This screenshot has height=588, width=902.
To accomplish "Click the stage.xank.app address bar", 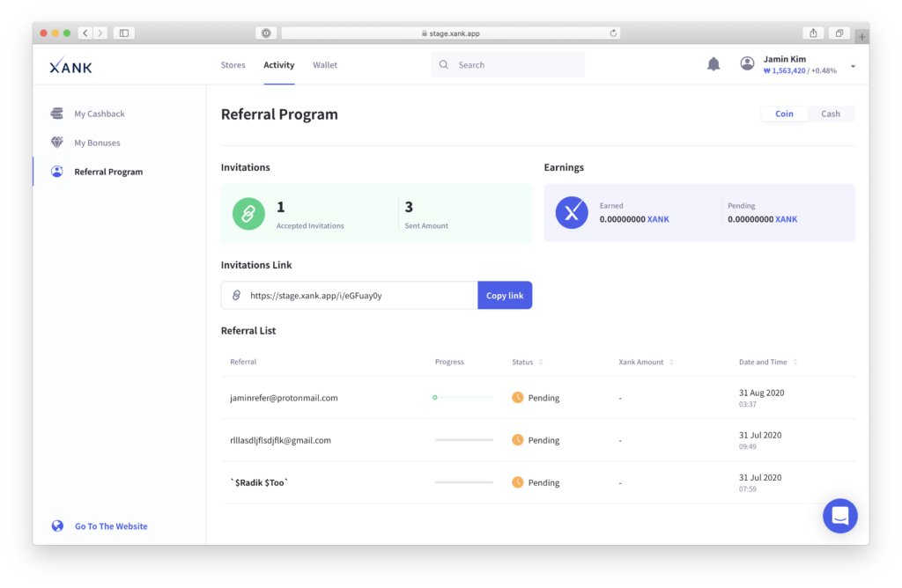I will (x=450, y=33).
